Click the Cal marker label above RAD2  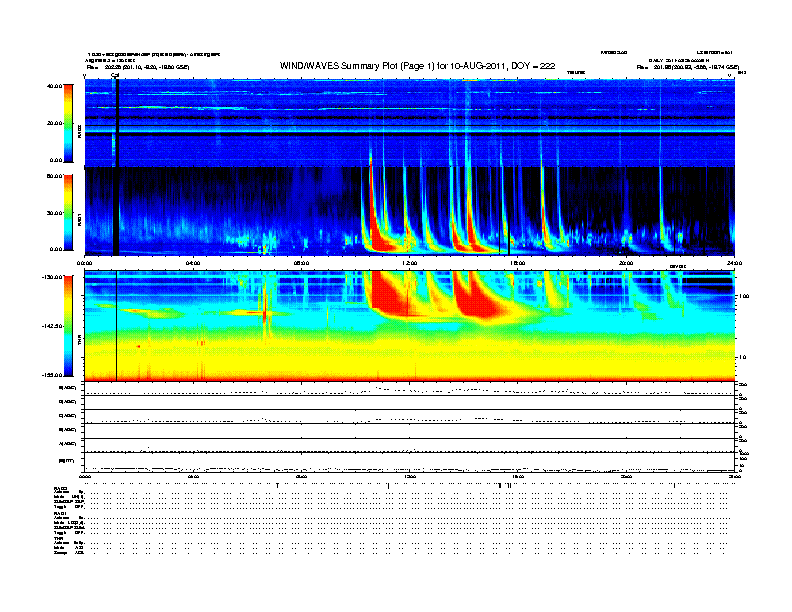[115, 75]
